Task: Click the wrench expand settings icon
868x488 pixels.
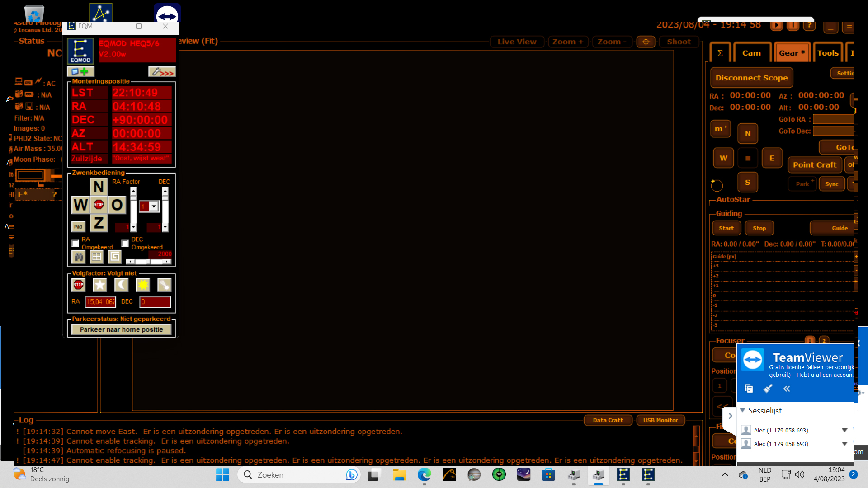Action: (162, 72)
